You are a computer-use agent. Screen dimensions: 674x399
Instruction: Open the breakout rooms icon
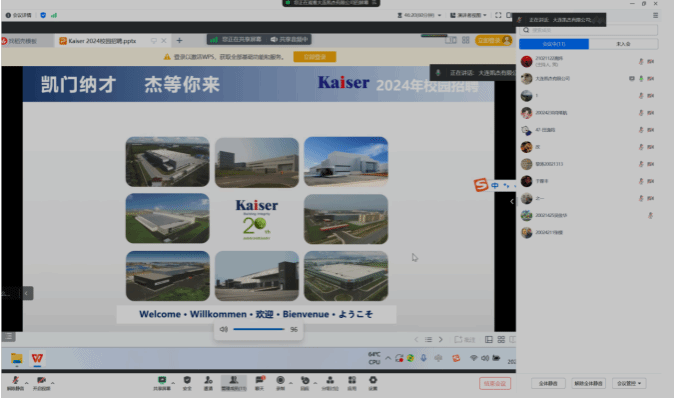330,382
